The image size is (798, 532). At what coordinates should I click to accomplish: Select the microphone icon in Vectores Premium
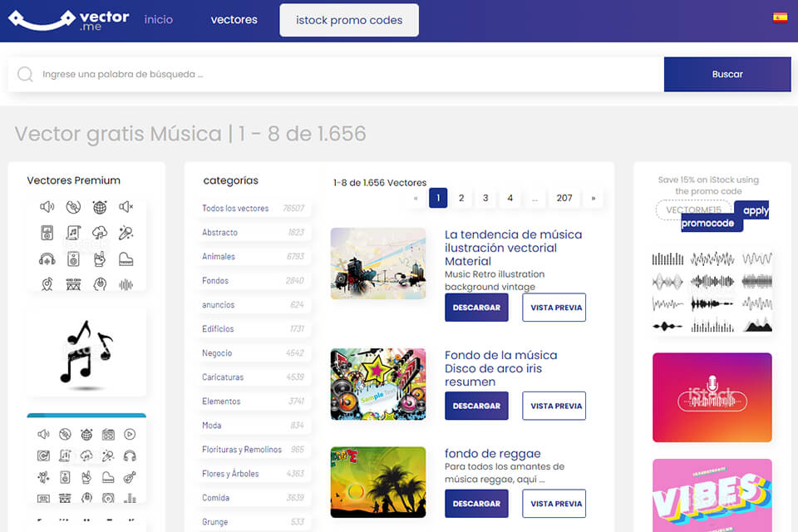pyautogui.click(x=126, y=233)
